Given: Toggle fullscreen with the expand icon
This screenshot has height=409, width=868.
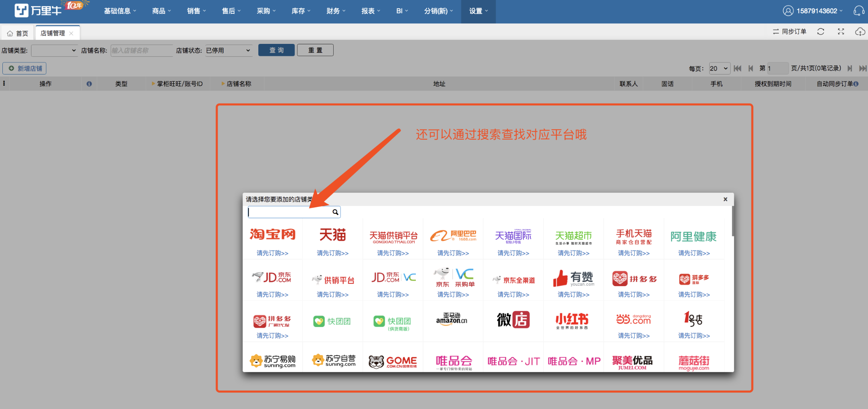Looking at the screenshot, I should pos(841,31).
